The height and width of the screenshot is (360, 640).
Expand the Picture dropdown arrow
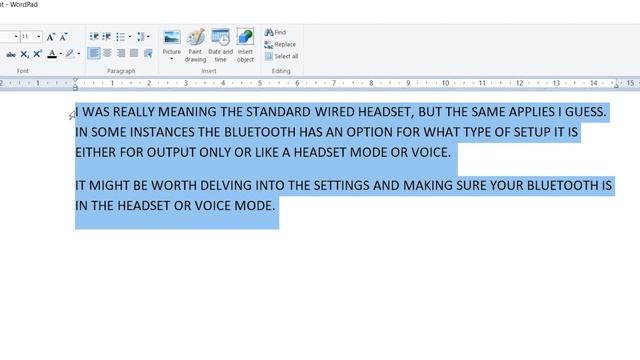pos(171,60)
